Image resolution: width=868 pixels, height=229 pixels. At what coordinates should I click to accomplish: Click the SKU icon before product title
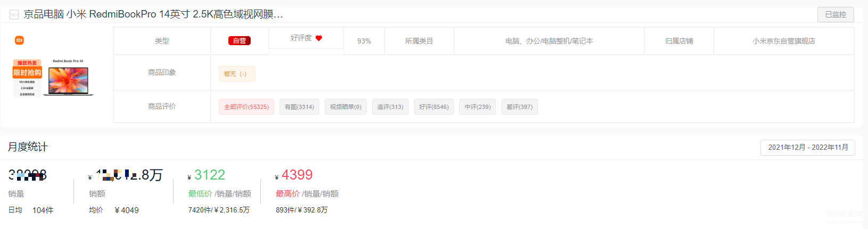click(14, 14)
